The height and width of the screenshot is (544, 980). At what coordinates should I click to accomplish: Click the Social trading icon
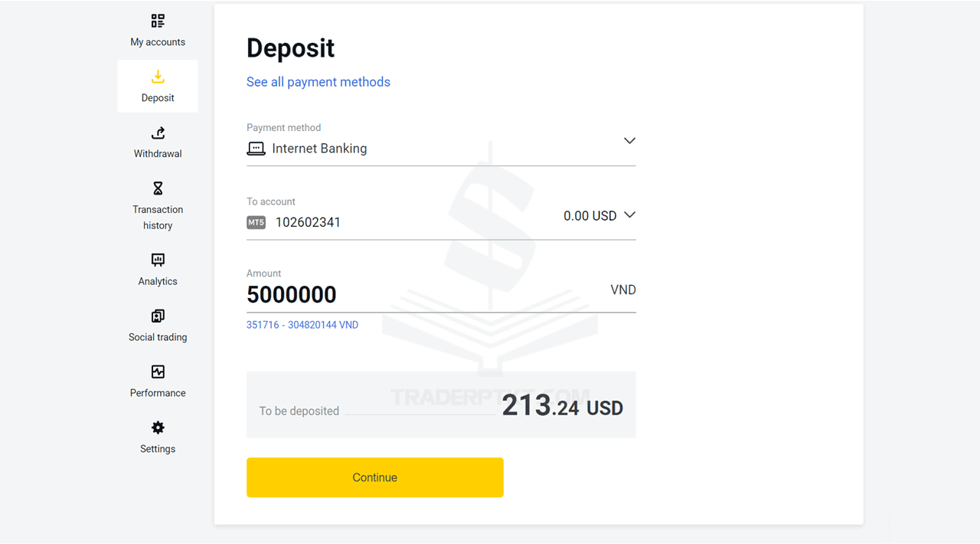click(158, 316)
